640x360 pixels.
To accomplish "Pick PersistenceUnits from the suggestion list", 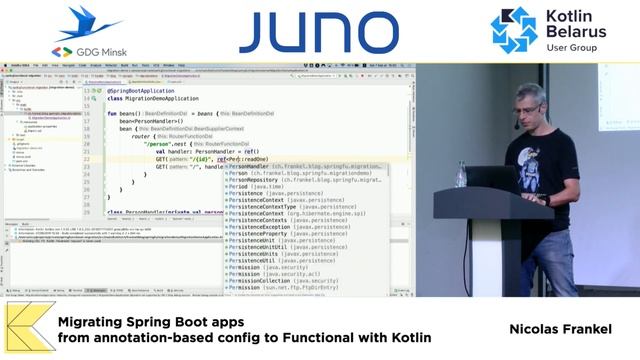I will point(305,253).
